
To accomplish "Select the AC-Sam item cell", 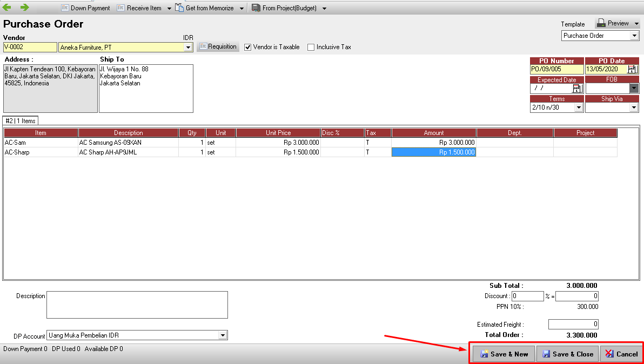I will coord(41,143).
